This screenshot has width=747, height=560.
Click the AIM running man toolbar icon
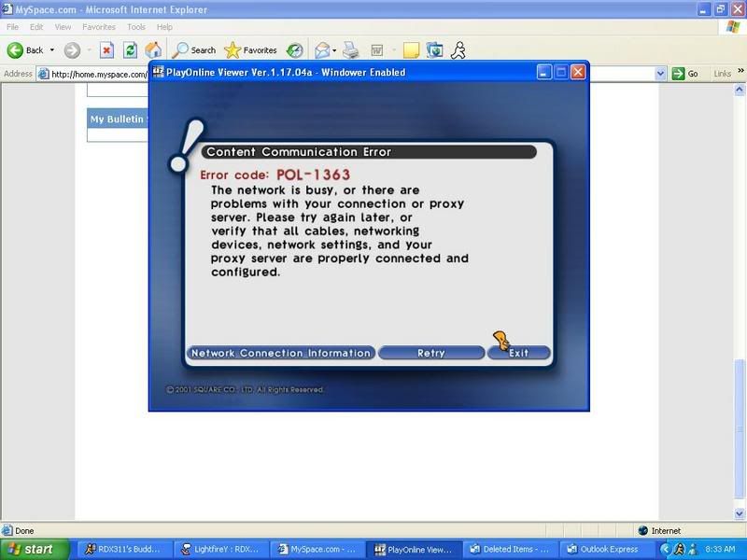click(458, 50)
